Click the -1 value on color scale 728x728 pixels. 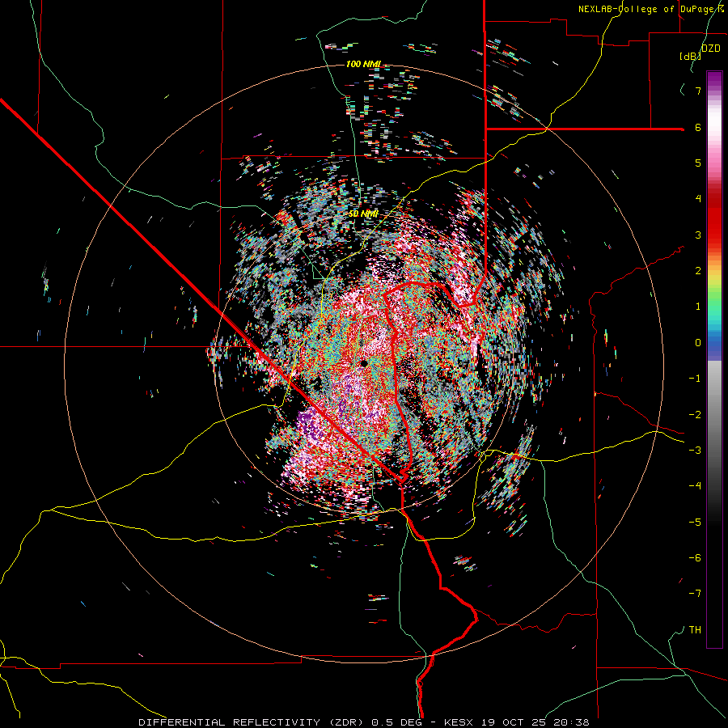[695, 379]
